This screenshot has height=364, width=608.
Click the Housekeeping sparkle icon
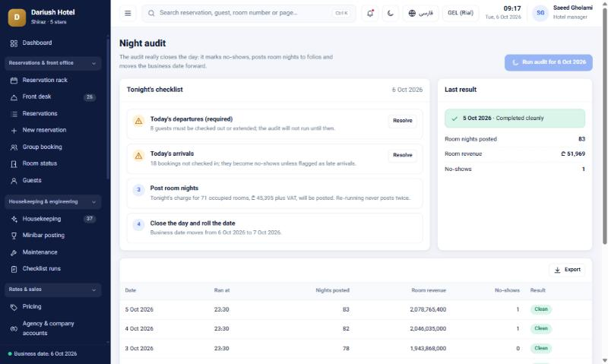click(14, 219)
